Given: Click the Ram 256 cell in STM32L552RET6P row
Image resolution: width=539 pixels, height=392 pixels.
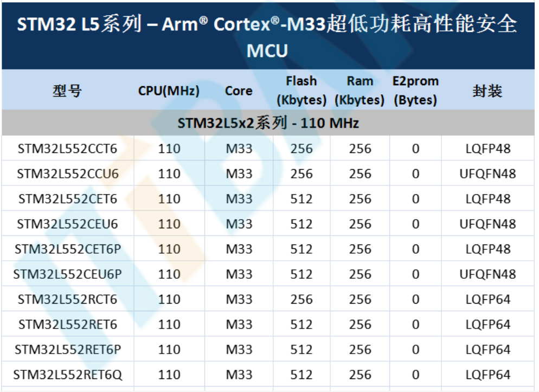Looking at the screenshot, I should point(360,349).
